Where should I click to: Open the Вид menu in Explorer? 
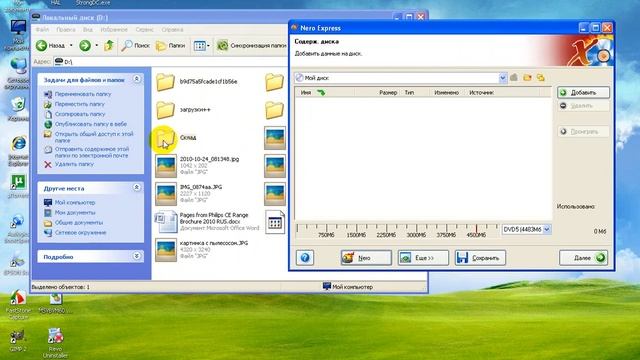coord(88,29)
